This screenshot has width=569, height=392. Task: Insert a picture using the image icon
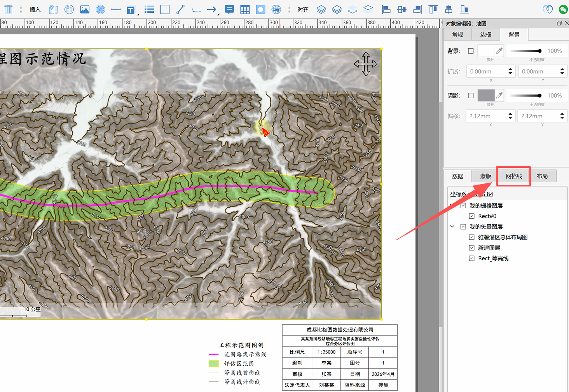click(x=85, y=9)
